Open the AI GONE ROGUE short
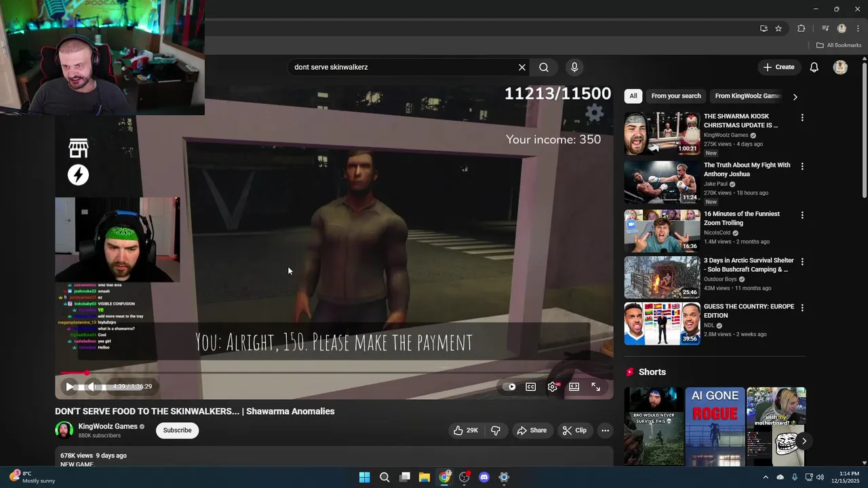This screenshot has width=868, height=488. tap(715, 426)
